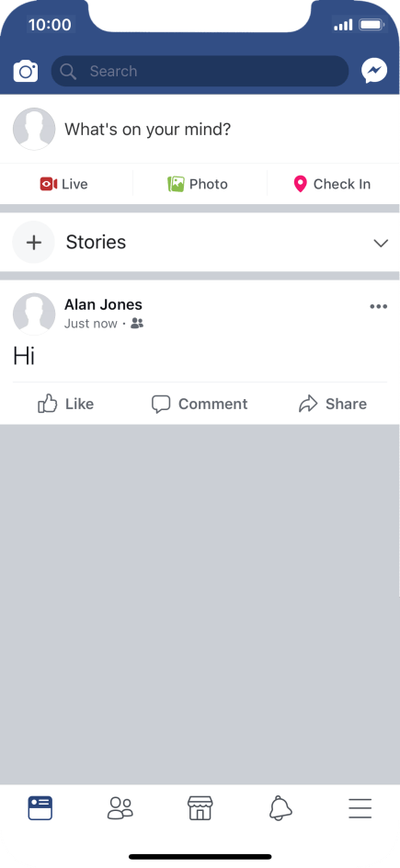This screenshot has height=868, width=400.
Task: Add a new story with plus icon
Action: [x=34, y=243]
